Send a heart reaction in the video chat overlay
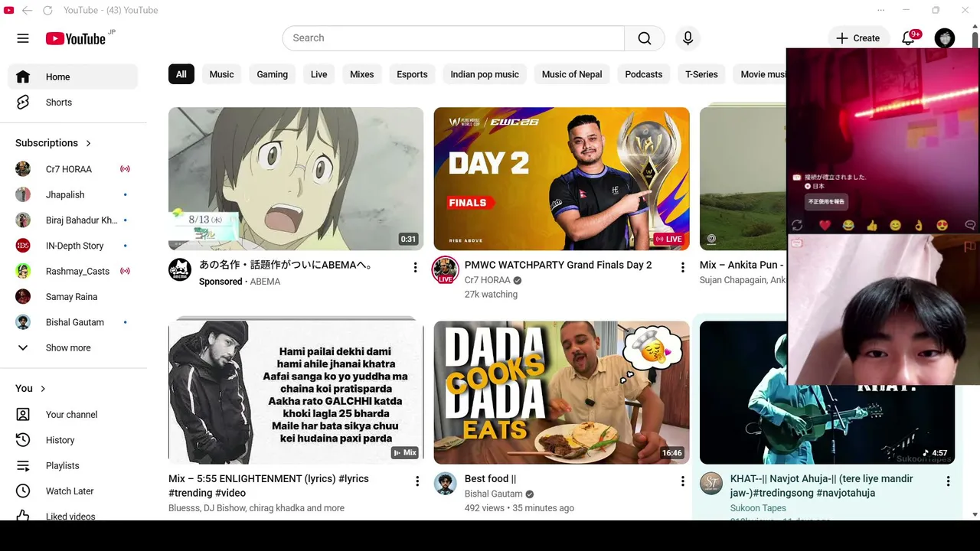Screen dimensions: 980x551 pos(825,225)
